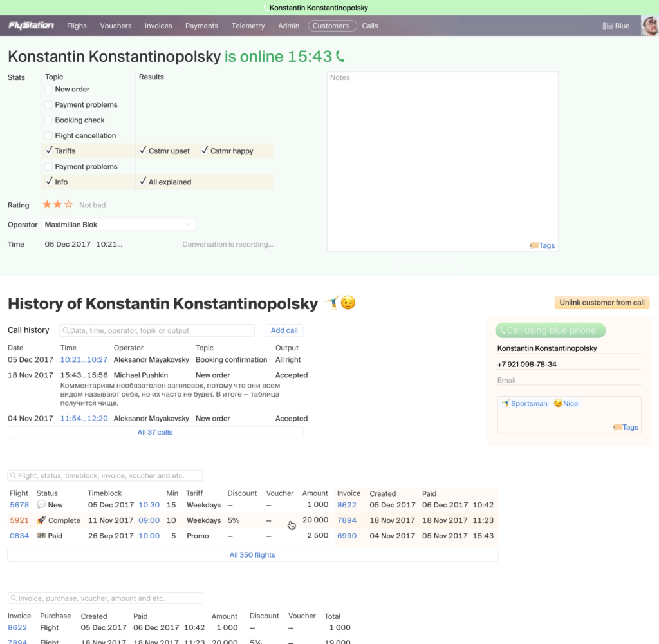Click the Nice tag with winking emoji
This screenshot has width=659, height=644.
click(x=566, y=404)
